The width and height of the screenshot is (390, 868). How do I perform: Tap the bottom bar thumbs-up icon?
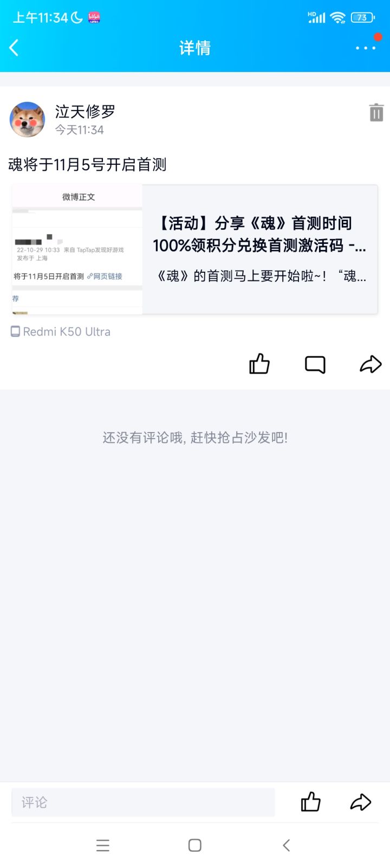coord(310,802)
